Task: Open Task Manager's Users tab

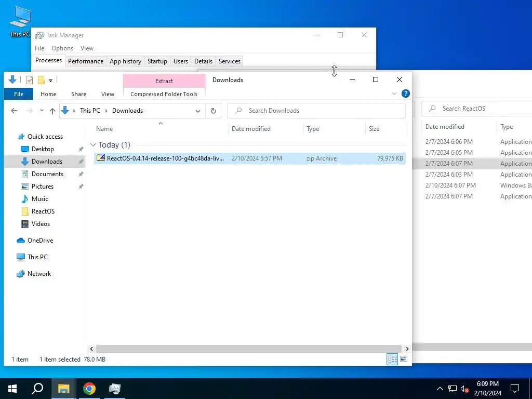Action: 180,61
